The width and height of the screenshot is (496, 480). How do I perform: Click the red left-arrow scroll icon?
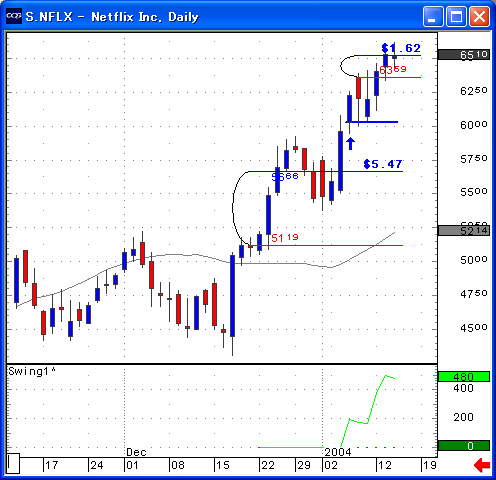(x=482, y=465)
